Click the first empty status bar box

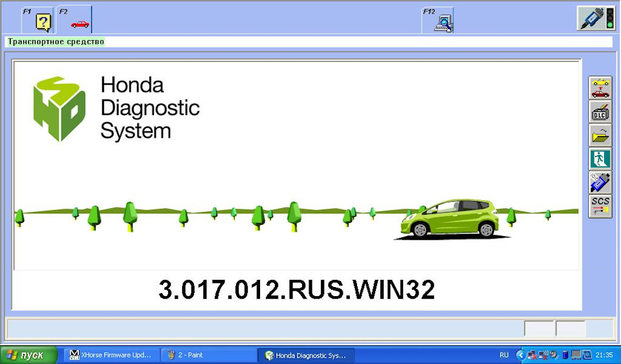[539, 329]
